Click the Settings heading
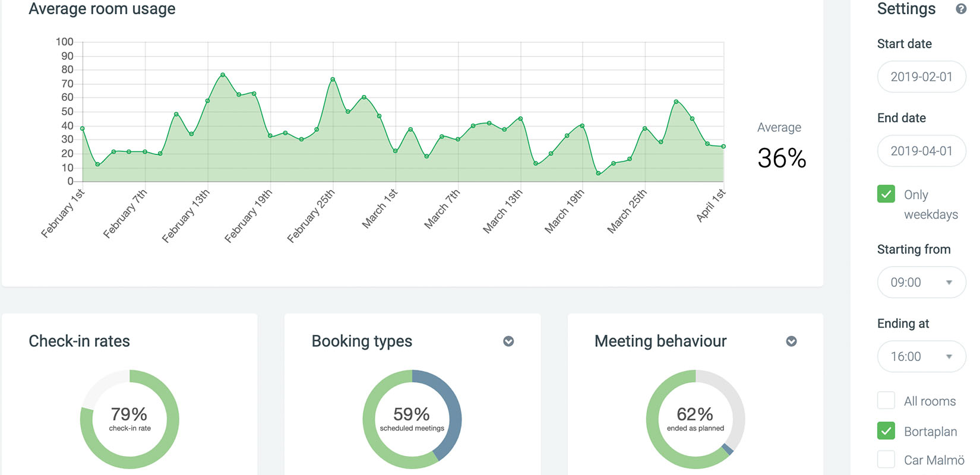Viewport: 980px width, 475px height. pyautogui.click(x=906, y=9)
